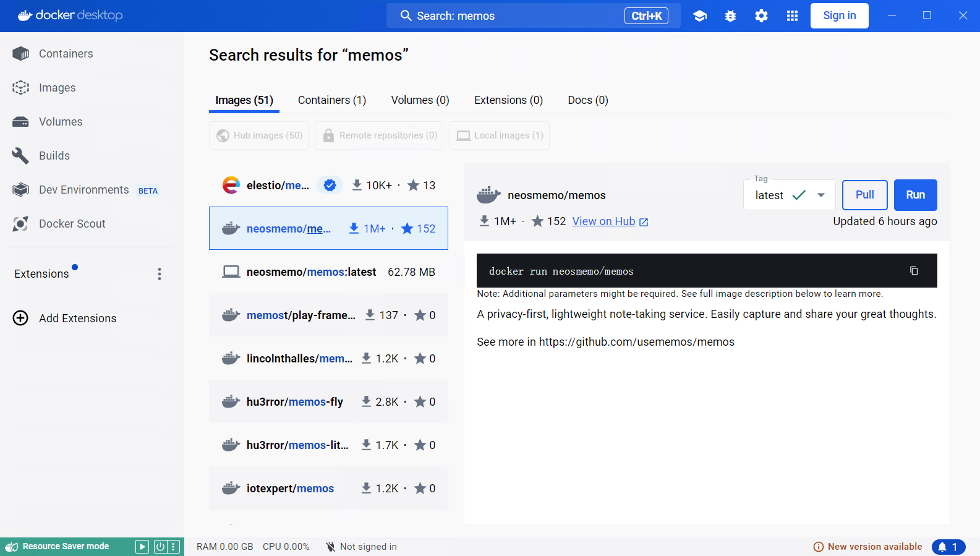
Task: Select the iotexpert/memos result
Action: tap(328, 488)
